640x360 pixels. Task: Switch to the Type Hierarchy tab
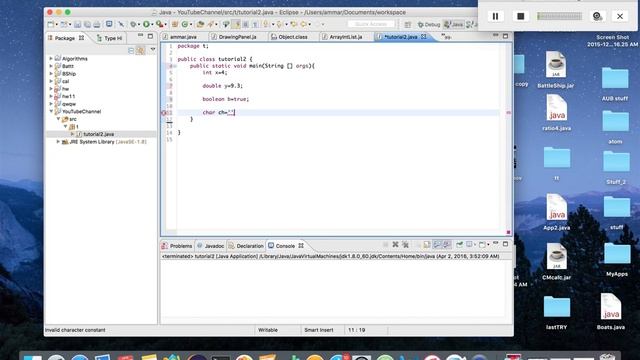pos(109,38)
